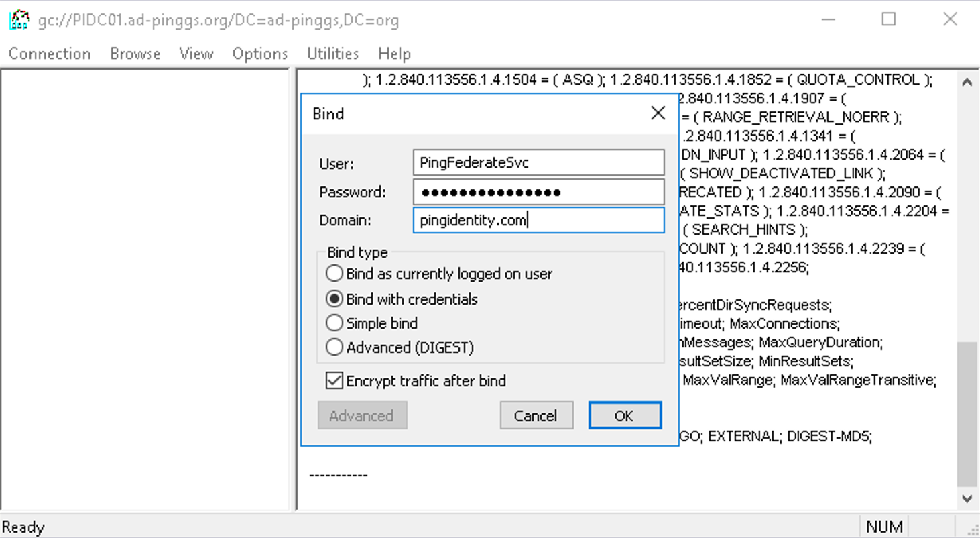
Task: Open the Utilities menu
Action: [332, 54]
